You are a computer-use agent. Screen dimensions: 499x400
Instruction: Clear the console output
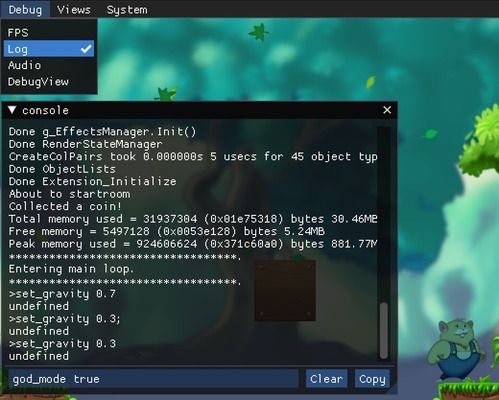tap(326, 379)
